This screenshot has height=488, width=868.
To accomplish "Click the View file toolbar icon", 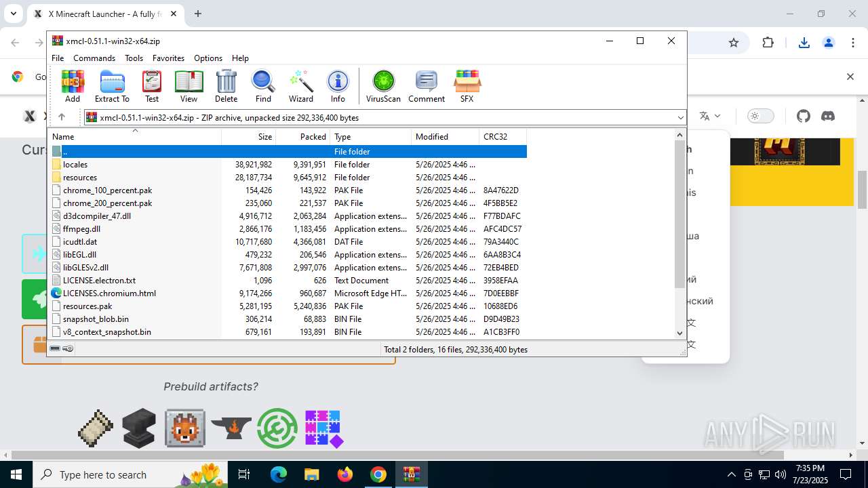I will pyautogui.click(x=189, y=86).
